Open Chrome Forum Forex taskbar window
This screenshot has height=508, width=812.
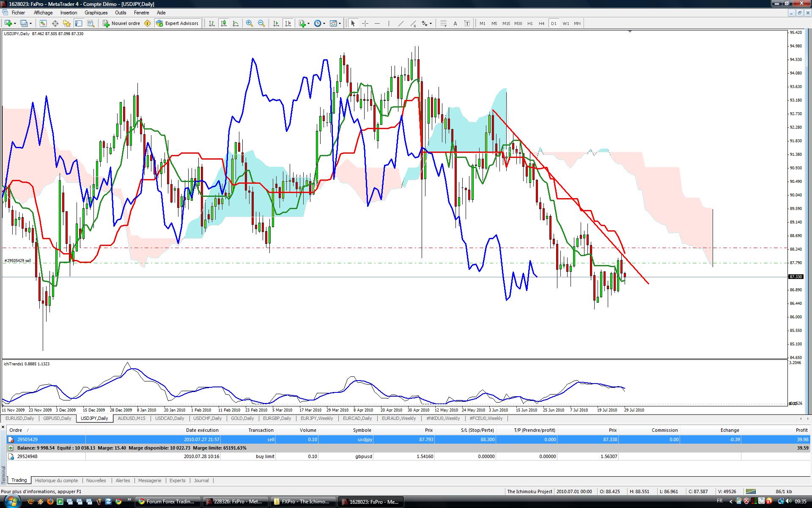point(167,502)
